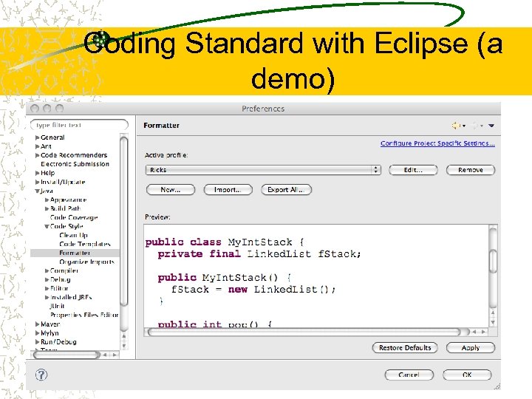Open the Formatter view menu triangle

(491, 126)
